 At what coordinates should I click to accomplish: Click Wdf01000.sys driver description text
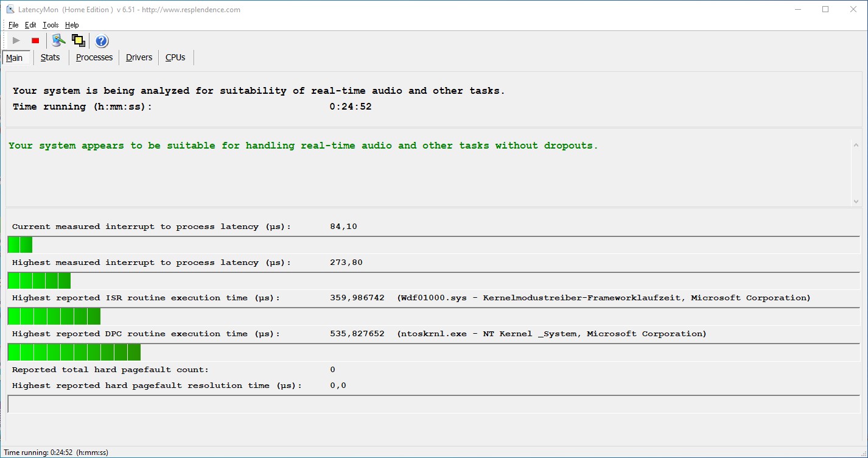click(x=604, y=298)
